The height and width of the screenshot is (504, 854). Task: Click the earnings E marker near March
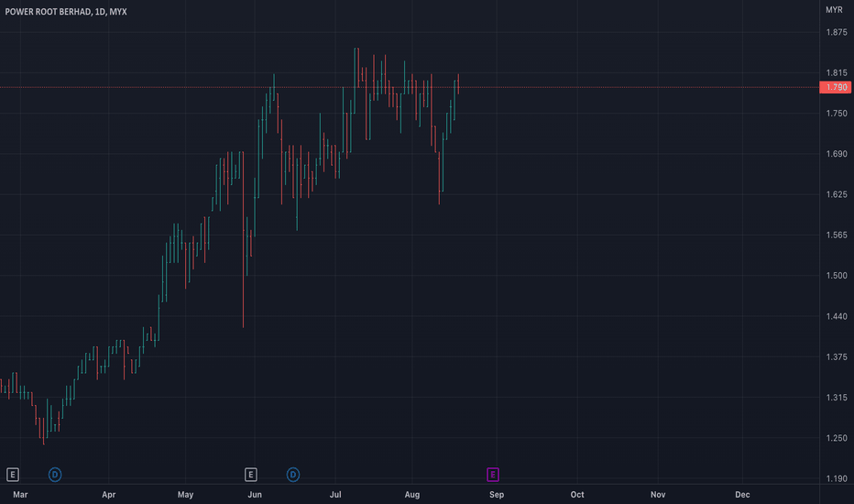point(13,475)
